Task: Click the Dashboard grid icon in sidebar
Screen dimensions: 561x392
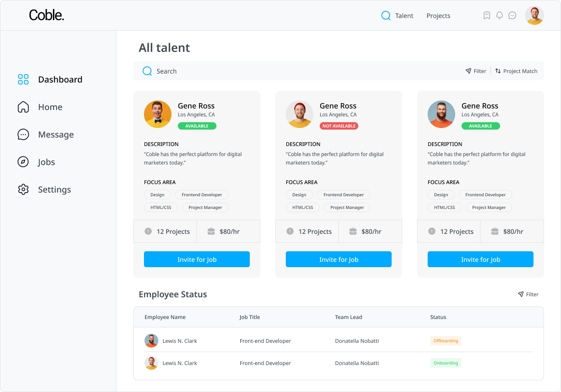Action: click(23, 79)
